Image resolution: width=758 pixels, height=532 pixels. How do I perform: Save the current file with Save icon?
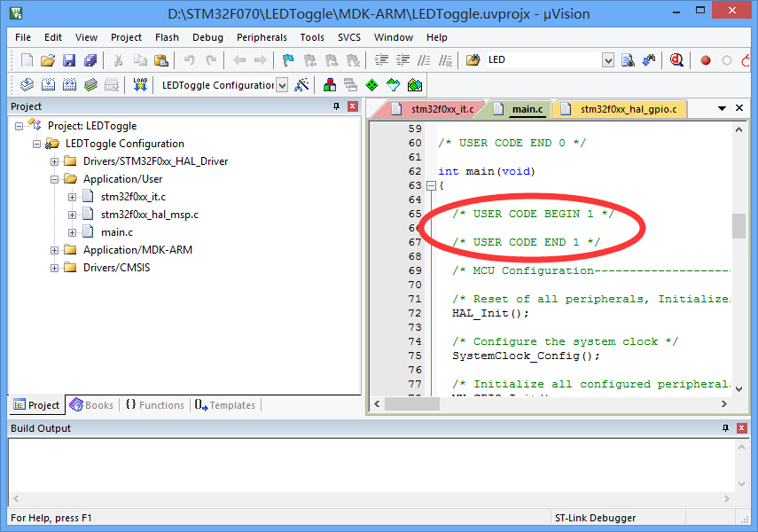[69, 60]
